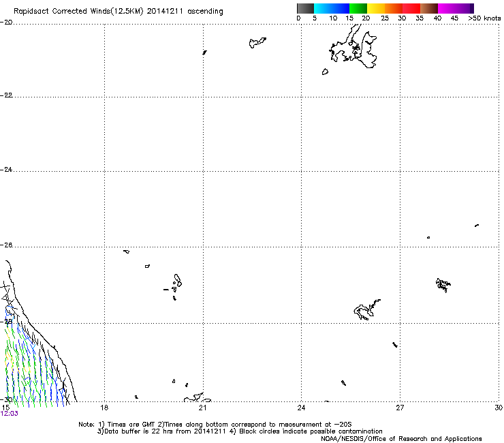The width and height of the screenshot is (504, 443).
Task: Click the '>50 knots' legend label
Action: 484,18
